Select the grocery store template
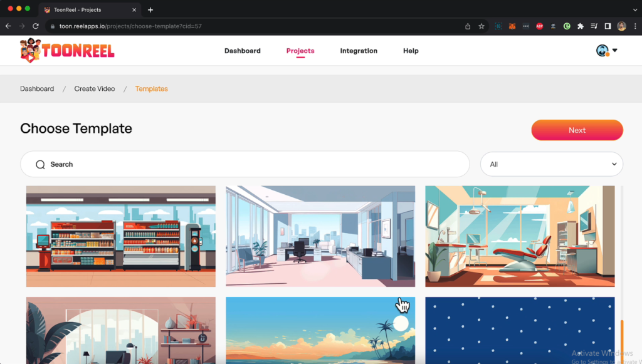 click(121, 236)
